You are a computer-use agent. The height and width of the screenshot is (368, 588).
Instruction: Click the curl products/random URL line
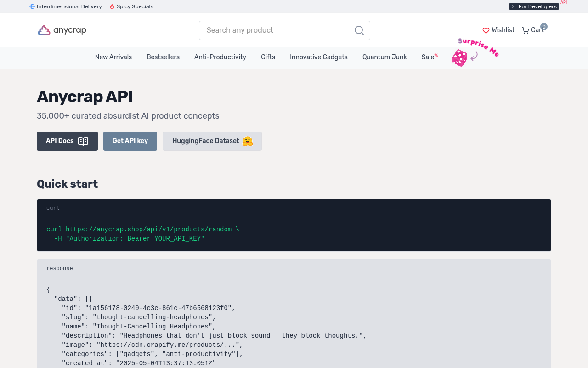click(143, 229)
